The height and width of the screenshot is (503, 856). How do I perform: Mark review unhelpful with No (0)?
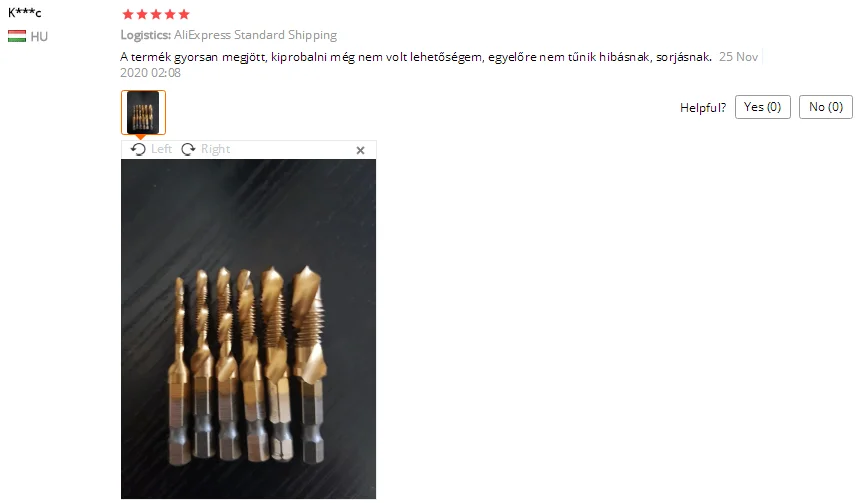point(826,107)
